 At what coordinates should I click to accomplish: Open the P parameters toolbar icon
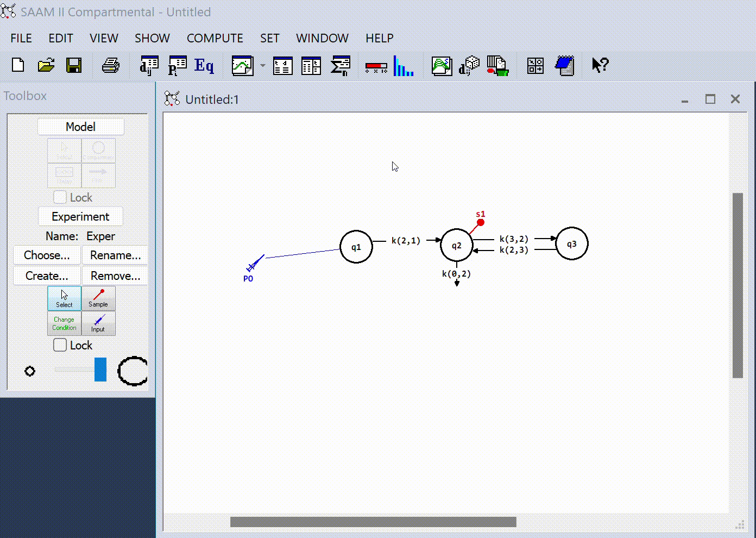point(177,66)
